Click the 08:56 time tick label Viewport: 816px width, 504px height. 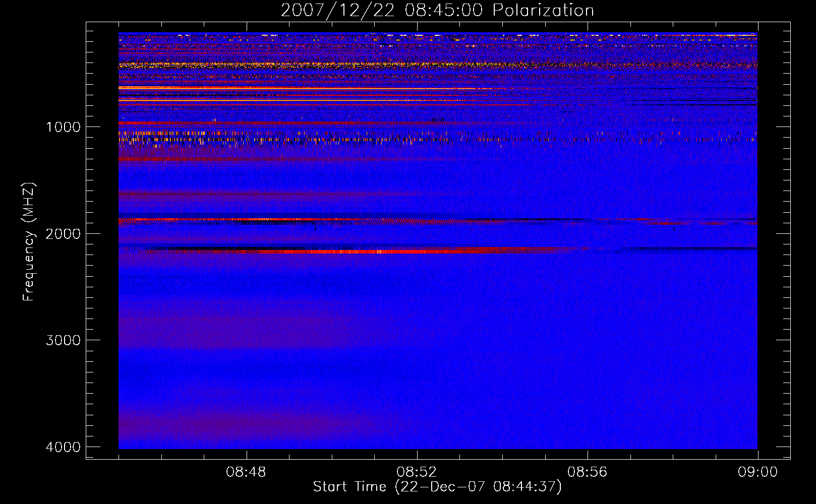pyautogui.click(x=587, y=472)
